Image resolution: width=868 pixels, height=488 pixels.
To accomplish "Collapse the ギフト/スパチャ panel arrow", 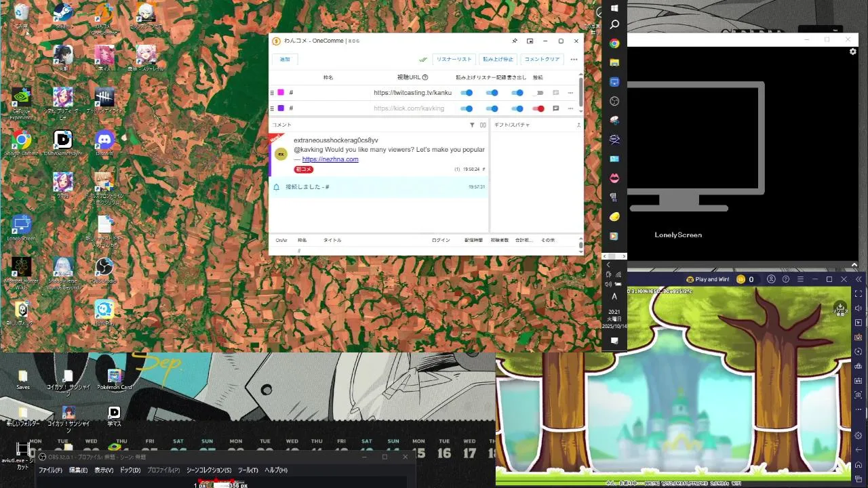I will tap(578, 125).
